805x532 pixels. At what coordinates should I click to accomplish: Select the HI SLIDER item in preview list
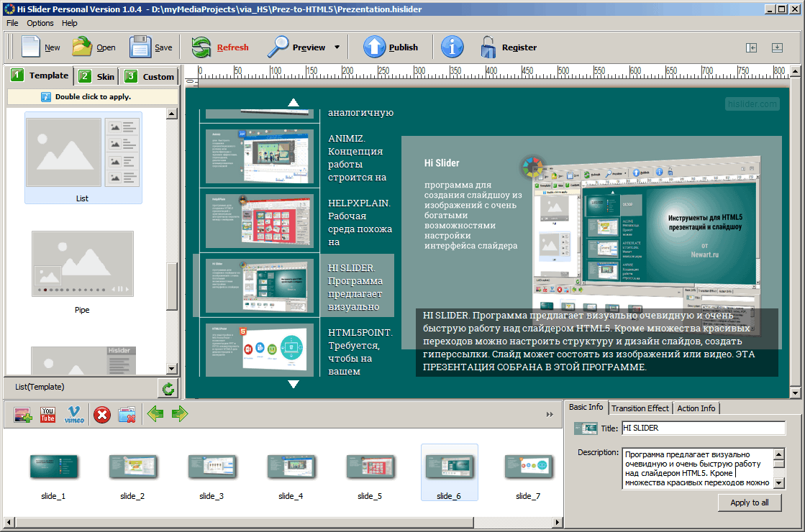click(x=294, y=285)
